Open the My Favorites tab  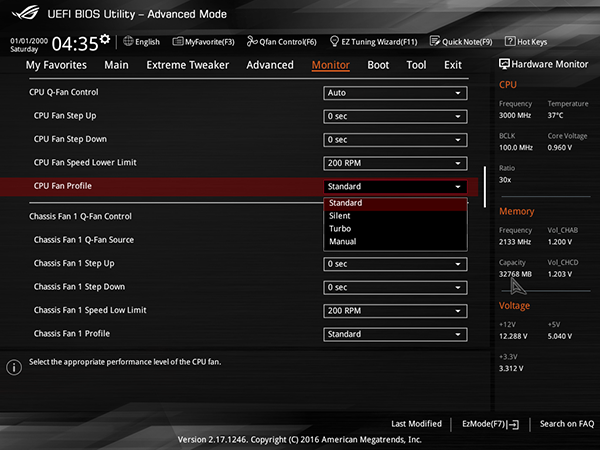click(x=56, y=65)
